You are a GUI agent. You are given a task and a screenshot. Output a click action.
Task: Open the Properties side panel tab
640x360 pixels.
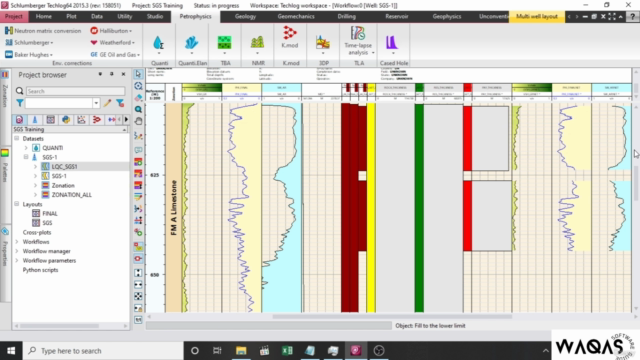point(5,247)
